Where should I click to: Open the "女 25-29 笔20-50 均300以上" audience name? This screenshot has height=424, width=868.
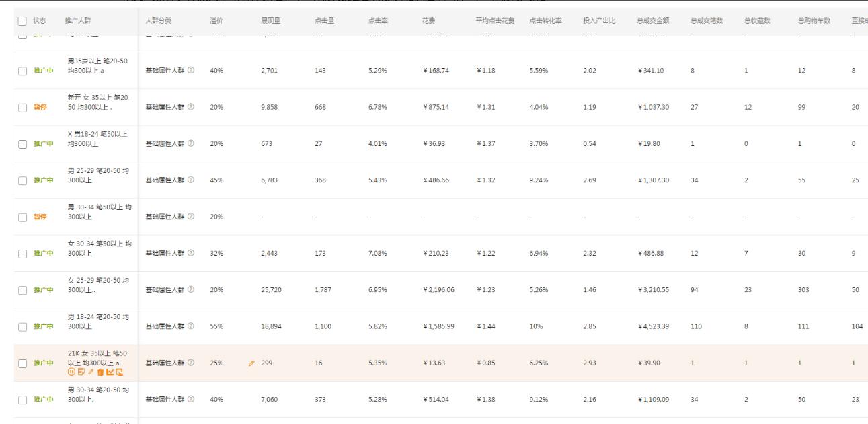pyautogui.click(x=99, y=285)
